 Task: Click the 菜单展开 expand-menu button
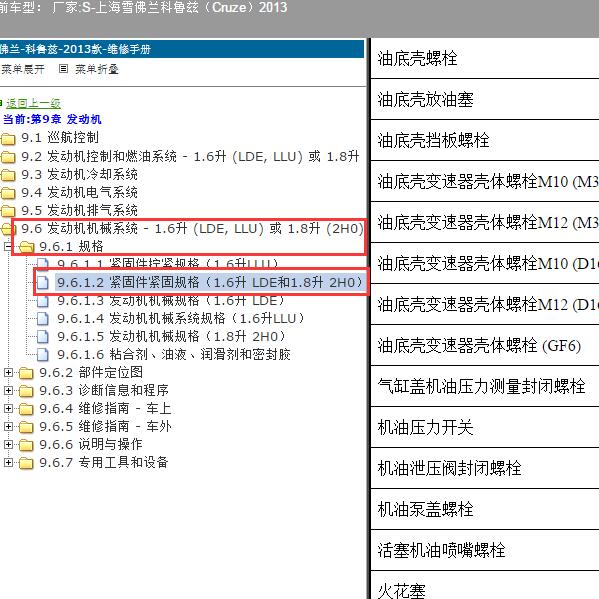click(23, 69)
